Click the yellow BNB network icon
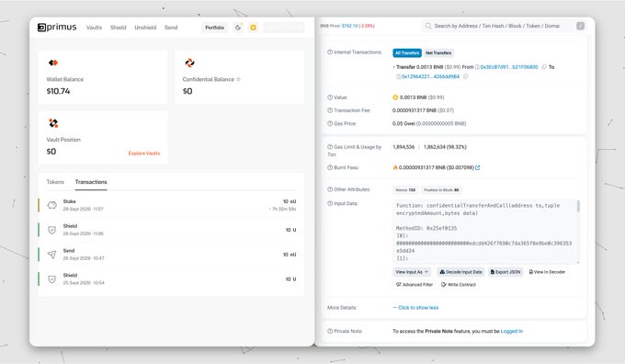Image resolution: width=625 pixels, height=364 pixels. (x=253, y=28)
